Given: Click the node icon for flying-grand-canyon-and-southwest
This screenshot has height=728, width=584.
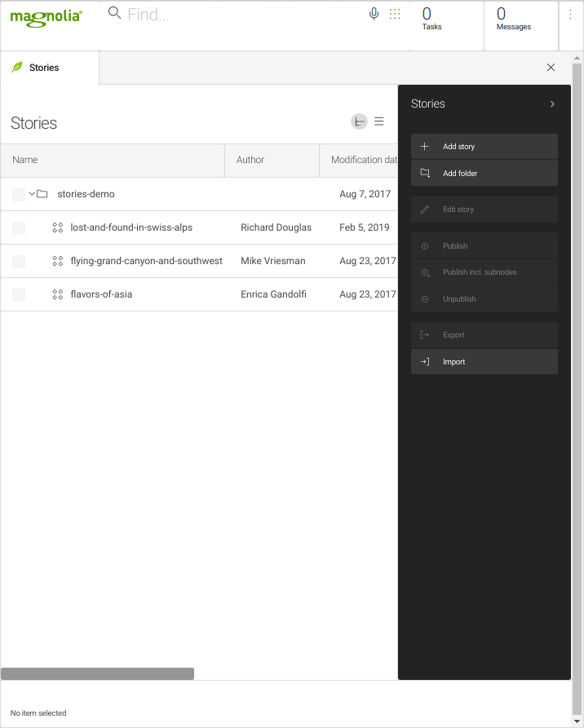Looking at the screenshot, I should pyautogui.click(x=58, y=261).
